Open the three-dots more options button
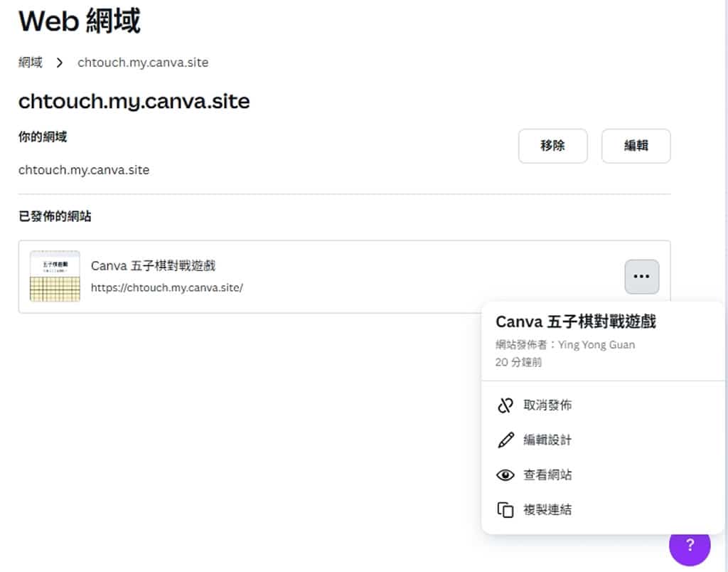The image size is (728, 572). click(642, 277)
